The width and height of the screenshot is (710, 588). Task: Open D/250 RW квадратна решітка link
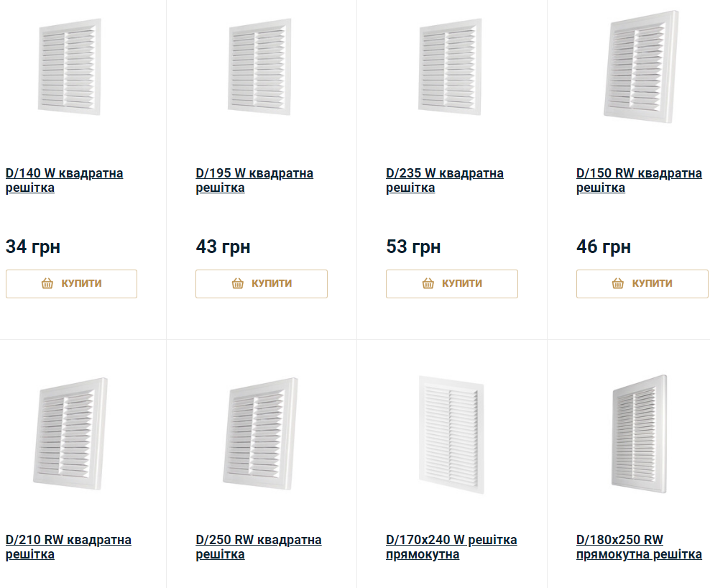click(x=259, y=547)
